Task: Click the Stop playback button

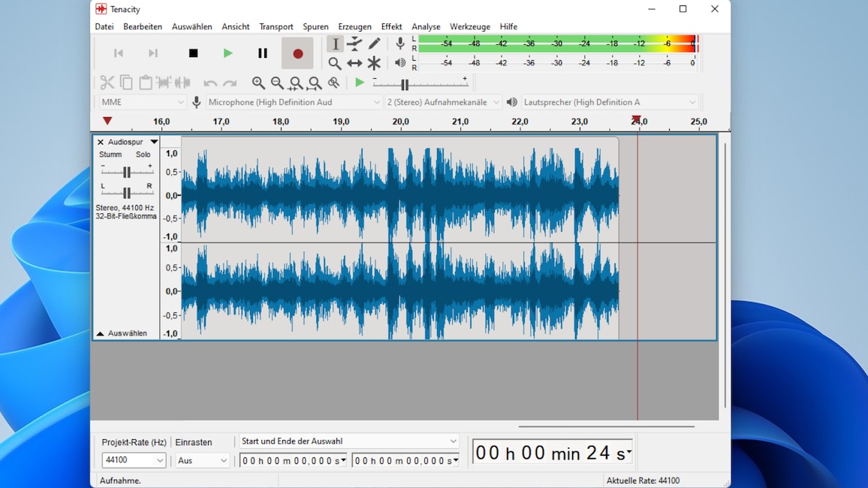Action: click(x=193, y=53)
